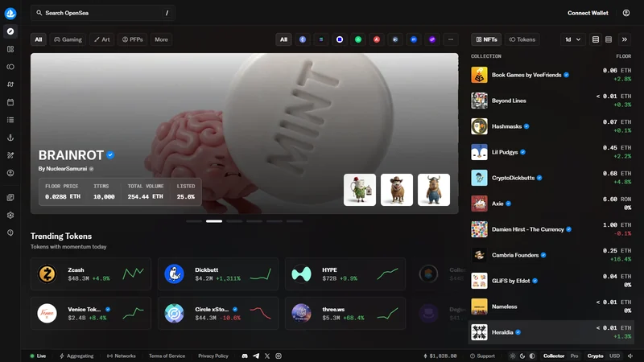Open Terms of Service link
644x362 pixels.
click(167, 356)
